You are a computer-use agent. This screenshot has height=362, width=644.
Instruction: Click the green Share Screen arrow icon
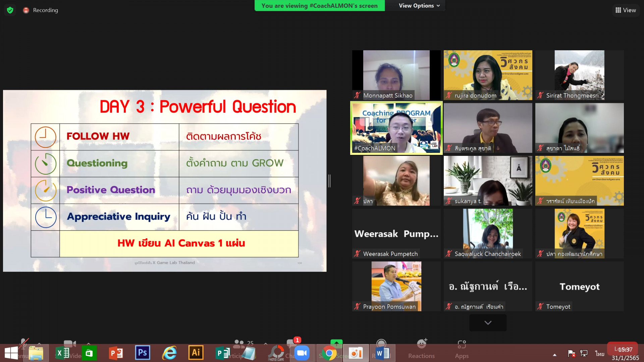click(336, 343)
